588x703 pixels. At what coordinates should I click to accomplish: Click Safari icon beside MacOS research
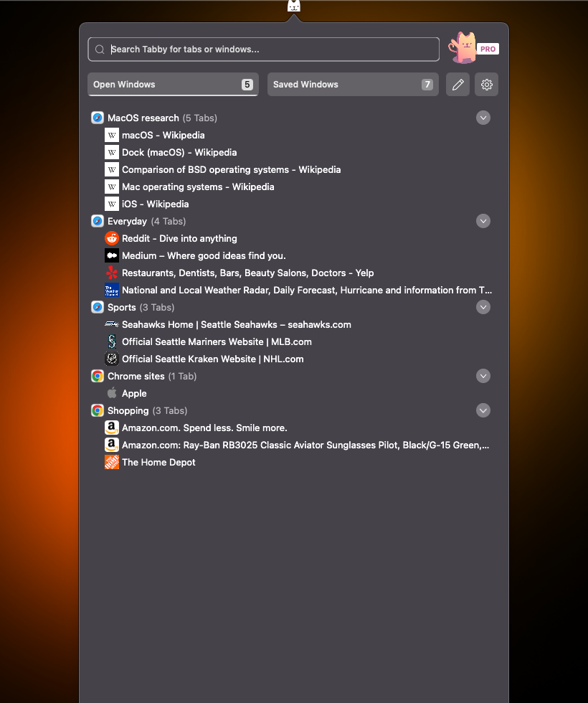98,118
